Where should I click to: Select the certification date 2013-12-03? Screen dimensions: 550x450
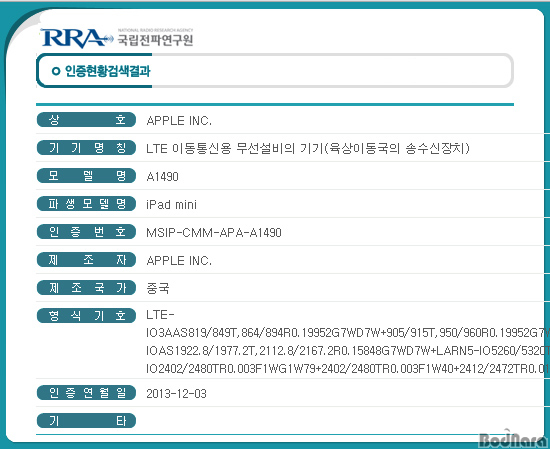(x=176, y=394)
